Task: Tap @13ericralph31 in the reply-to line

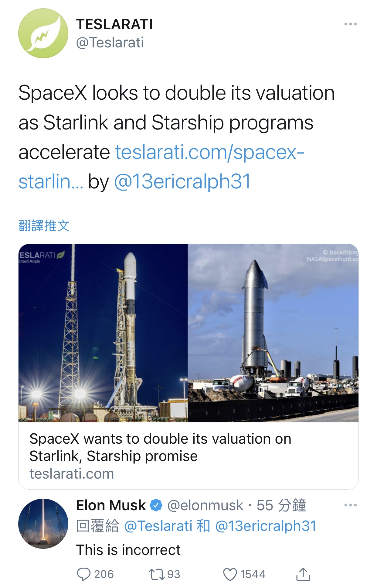Action: (x=266, y=526)
